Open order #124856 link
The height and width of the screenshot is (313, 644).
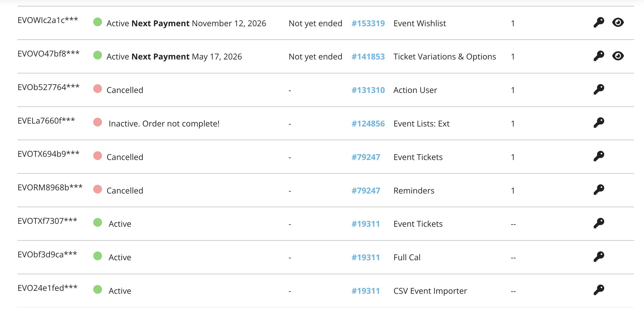click(368, 124)
